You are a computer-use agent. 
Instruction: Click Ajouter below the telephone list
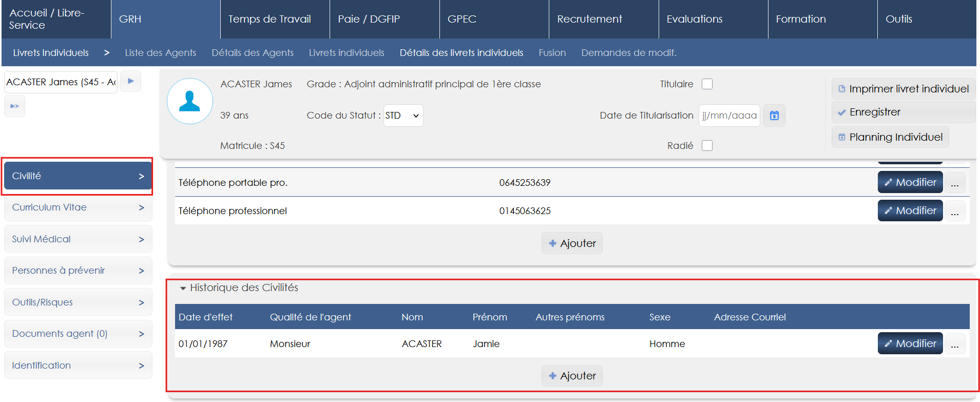pyautogui.click(x=572, y=243)
